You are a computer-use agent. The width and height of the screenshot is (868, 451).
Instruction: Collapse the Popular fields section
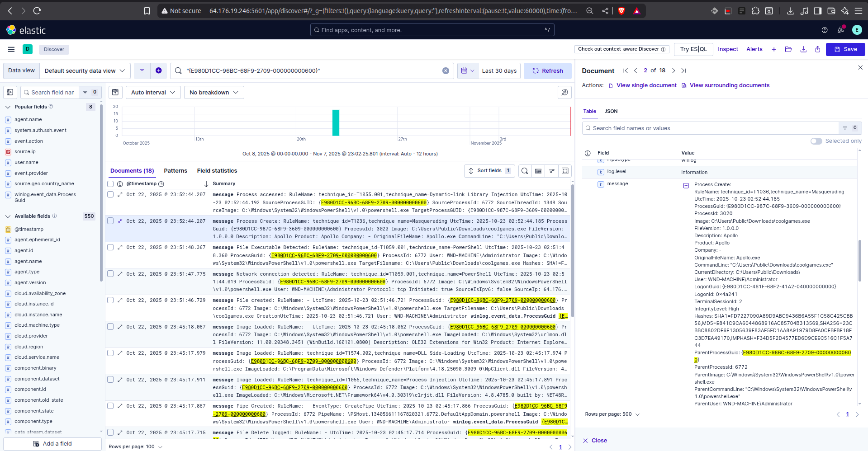click(x=8, y=107)
